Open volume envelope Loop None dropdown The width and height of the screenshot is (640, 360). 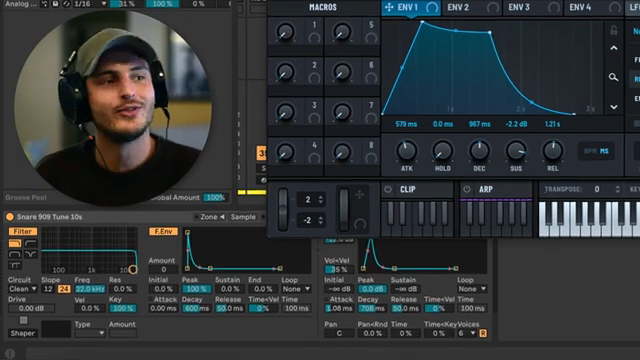tap(472, 289)
